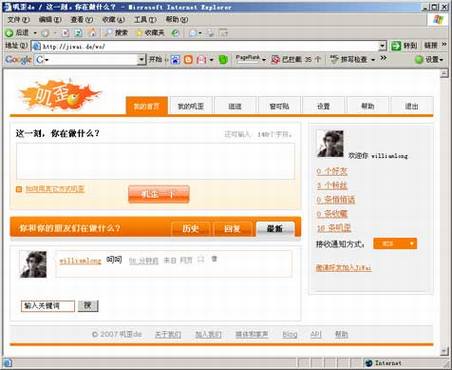
Task: Click the Edit page icon after Print
Action: coord(223,33)
